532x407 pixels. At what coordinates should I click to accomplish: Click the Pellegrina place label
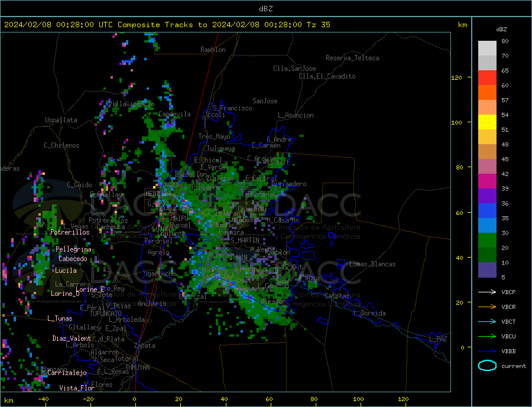click(x=73, y=249)
